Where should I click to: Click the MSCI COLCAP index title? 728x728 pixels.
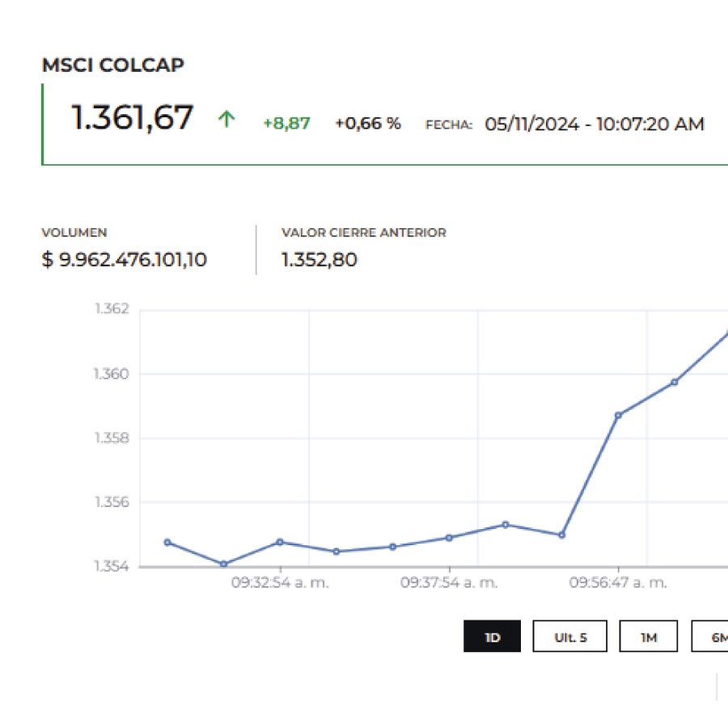(114, 64)
